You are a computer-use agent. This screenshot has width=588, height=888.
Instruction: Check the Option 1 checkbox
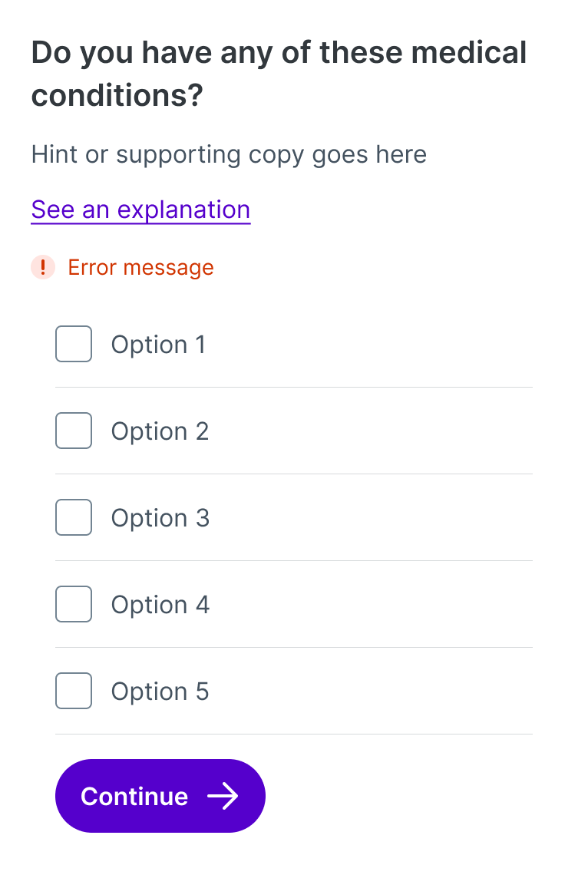click(73, 344)
